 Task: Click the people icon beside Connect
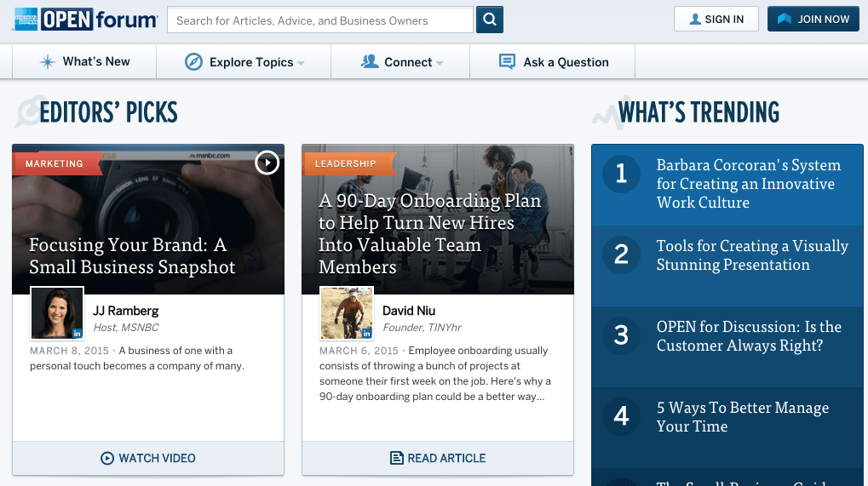pos(369,61)
